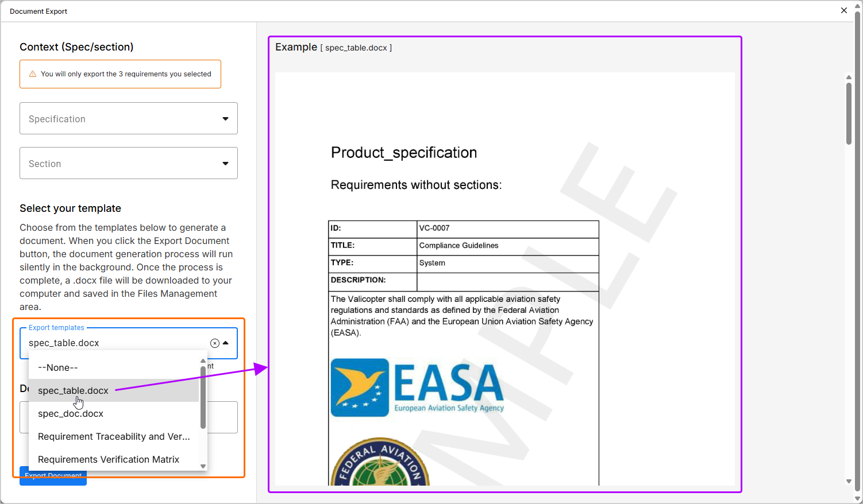This screenshot has height=504, width=863.
Task: Clear the Export templates selection with the X icon
Action: [215, 343]
